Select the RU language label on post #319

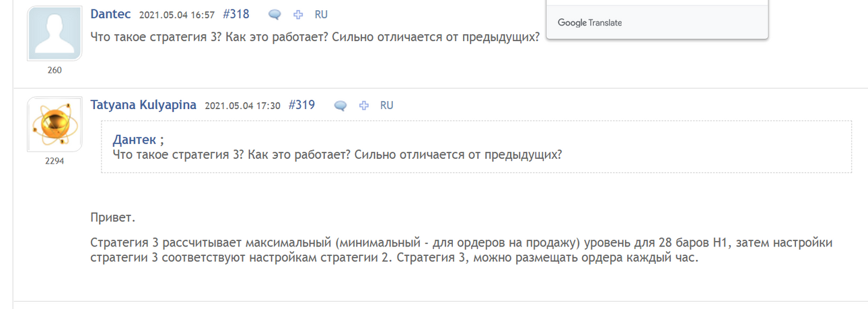click(x=387, y=106)
